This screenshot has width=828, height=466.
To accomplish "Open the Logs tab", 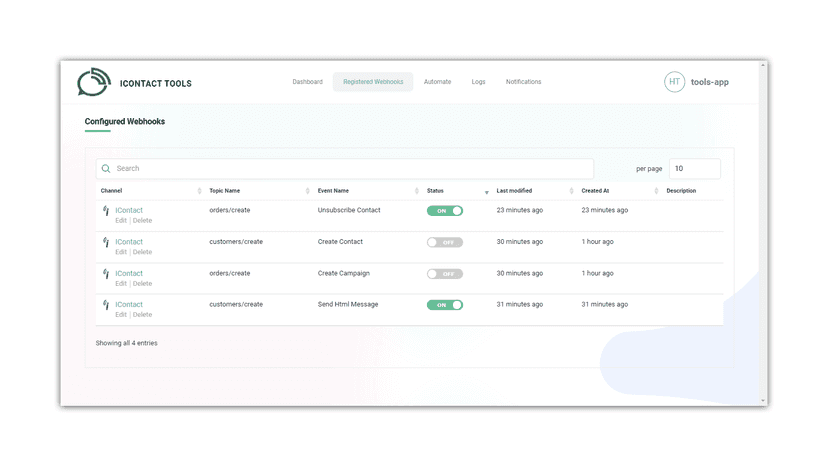I will pos(478,82).
